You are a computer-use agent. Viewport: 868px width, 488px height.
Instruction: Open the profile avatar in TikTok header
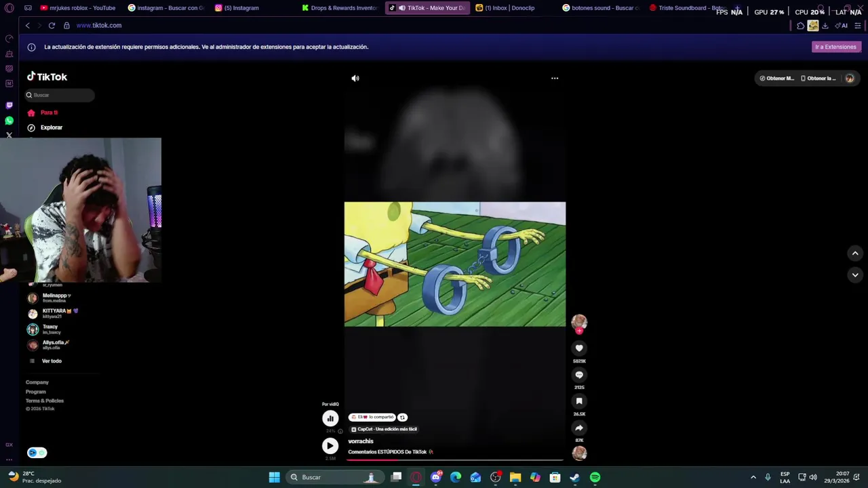click(850, 79)
